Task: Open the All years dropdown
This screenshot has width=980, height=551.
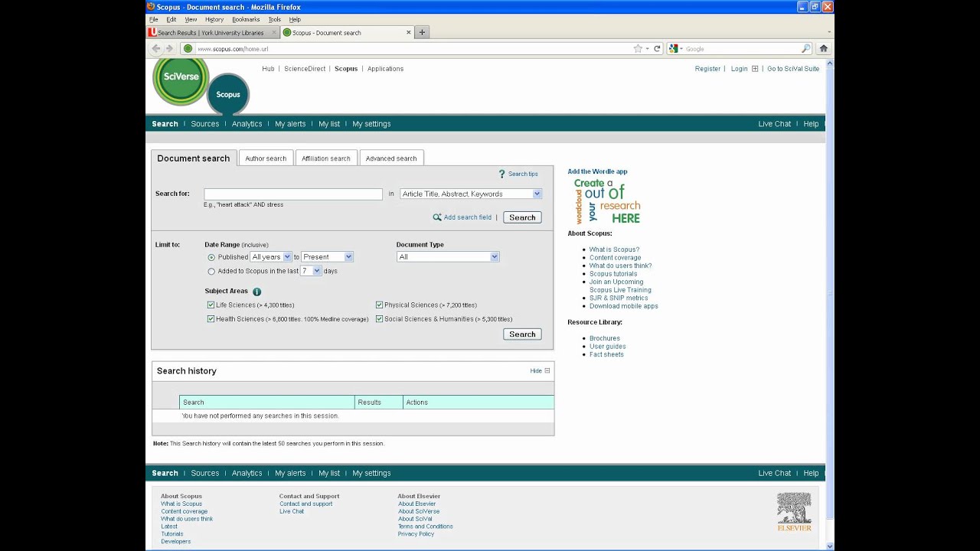Action: (271, 257)
